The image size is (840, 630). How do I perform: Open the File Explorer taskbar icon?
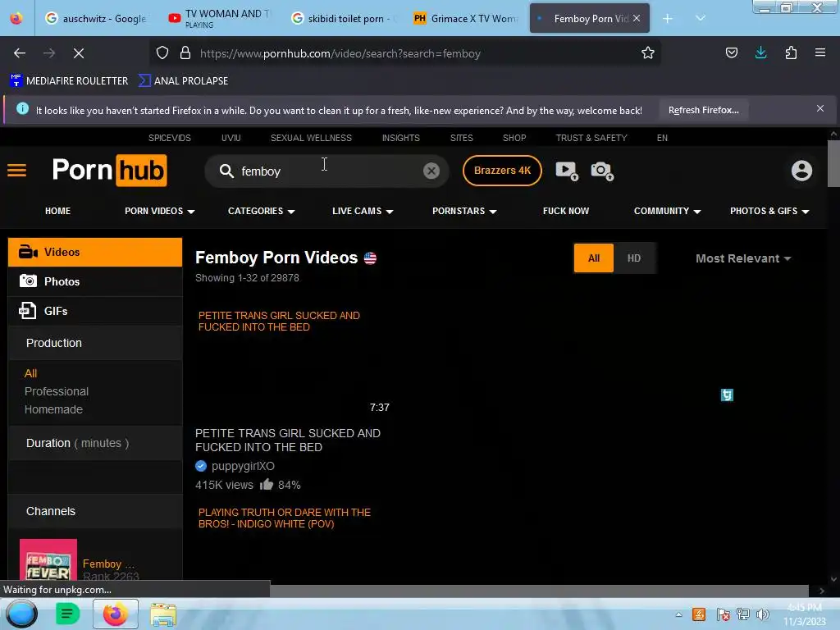point(163,614)
